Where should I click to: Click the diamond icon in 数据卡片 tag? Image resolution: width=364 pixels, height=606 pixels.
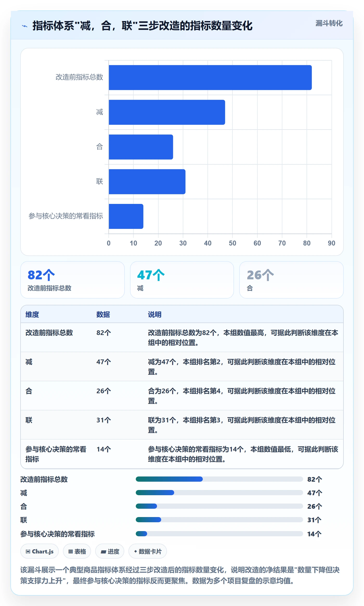(x=135, y=551)
